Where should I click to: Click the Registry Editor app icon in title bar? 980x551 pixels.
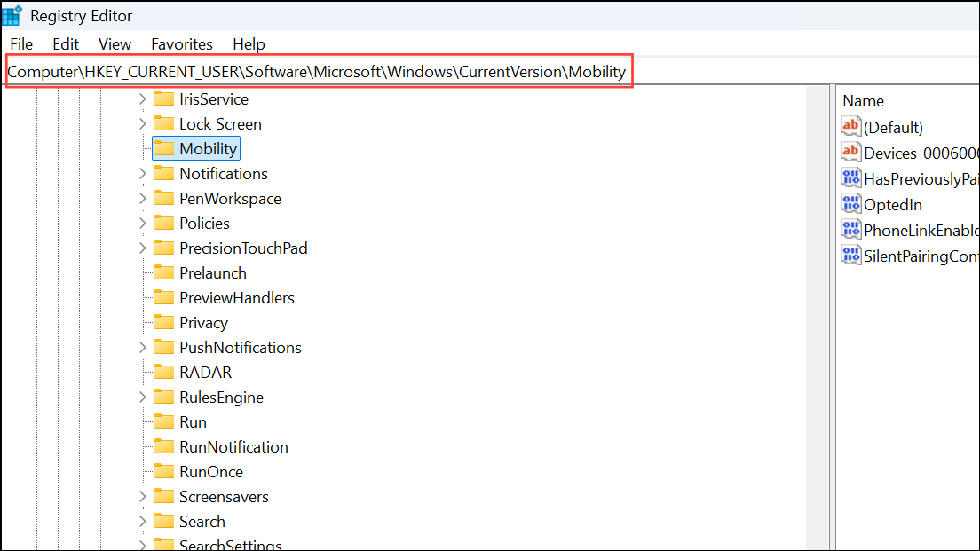coord(12,15)
